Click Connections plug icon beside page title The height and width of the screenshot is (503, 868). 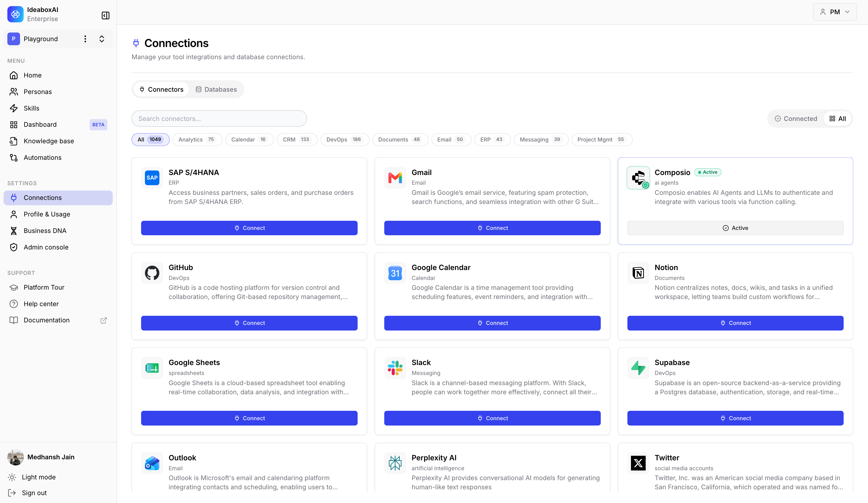click(136, 43)
